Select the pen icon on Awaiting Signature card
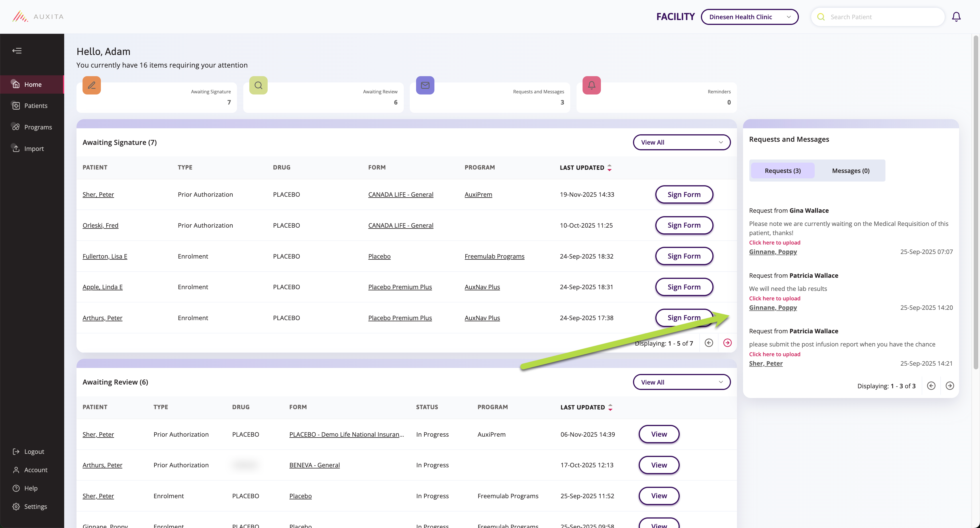This screenshot has width=980, height=528. pos(91,85)
